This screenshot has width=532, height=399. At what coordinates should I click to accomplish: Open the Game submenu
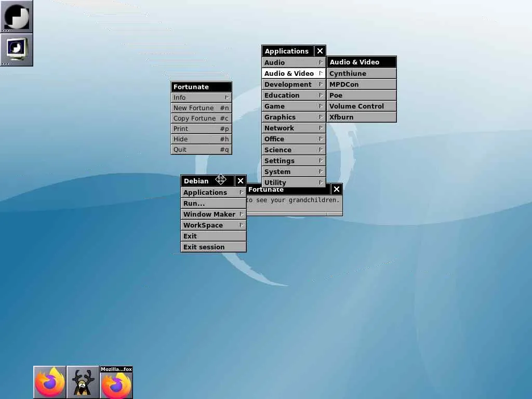click(x=294, y=106)
